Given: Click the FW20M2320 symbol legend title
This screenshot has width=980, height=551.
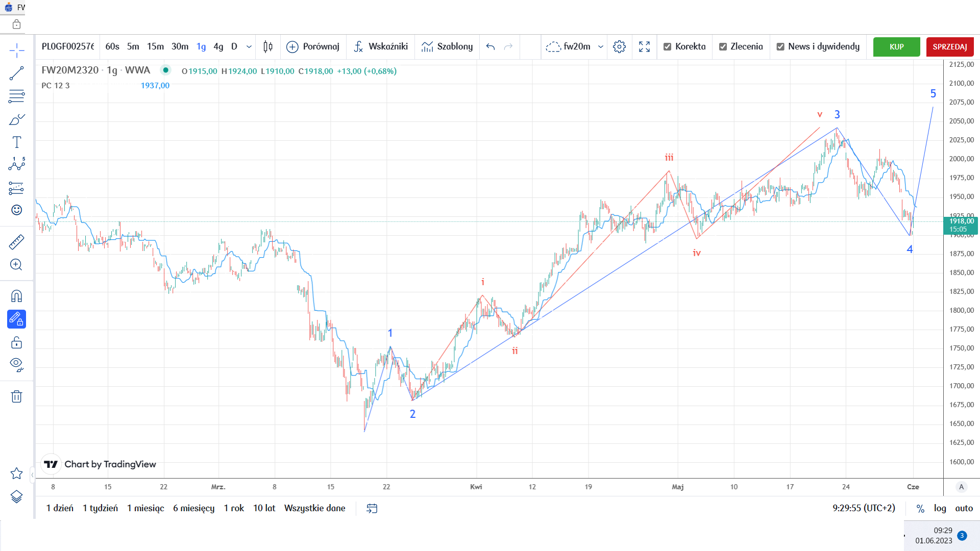Looking at the screenshot, I should [70, 70].
